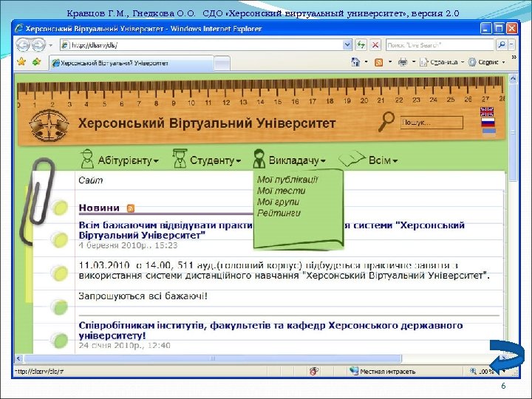Open a new blank browser tab
532x399 pixels.
222,64
